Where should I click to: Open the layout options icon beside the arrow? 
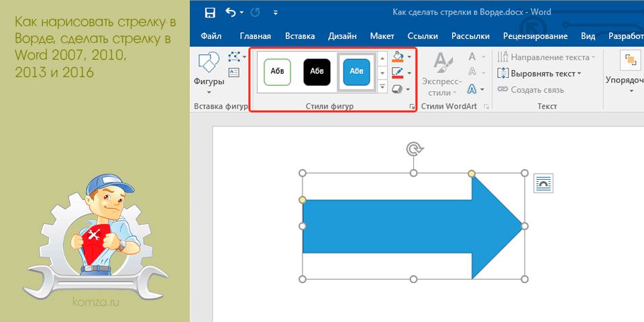click(x=543, y=183)
